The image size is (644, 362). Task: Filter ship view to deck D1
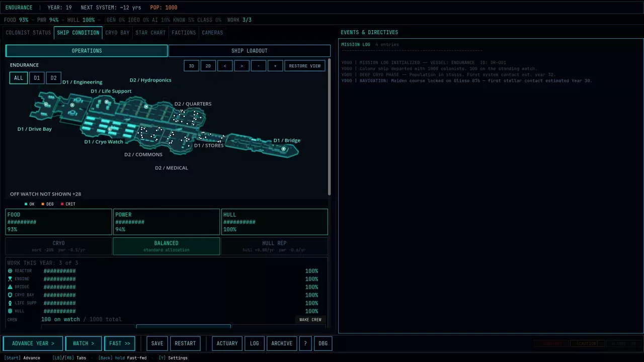[x=37, y=78]
